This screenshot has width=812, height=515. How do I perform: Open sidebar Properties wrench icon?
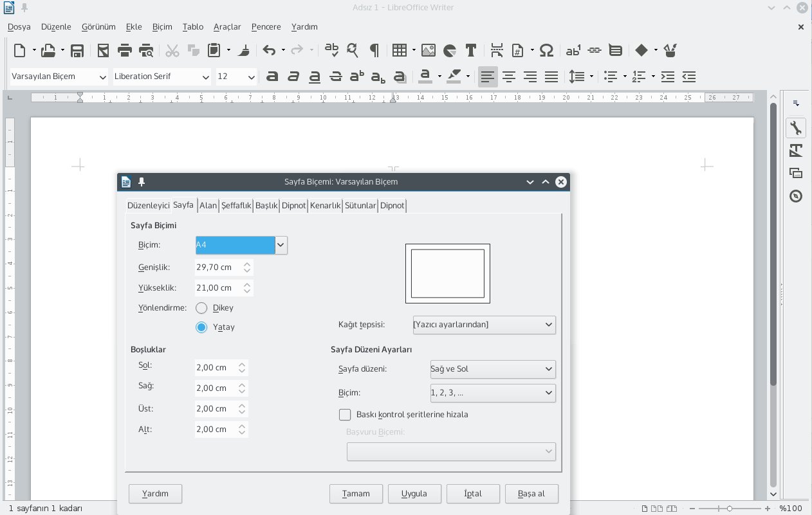pos(796,127)
